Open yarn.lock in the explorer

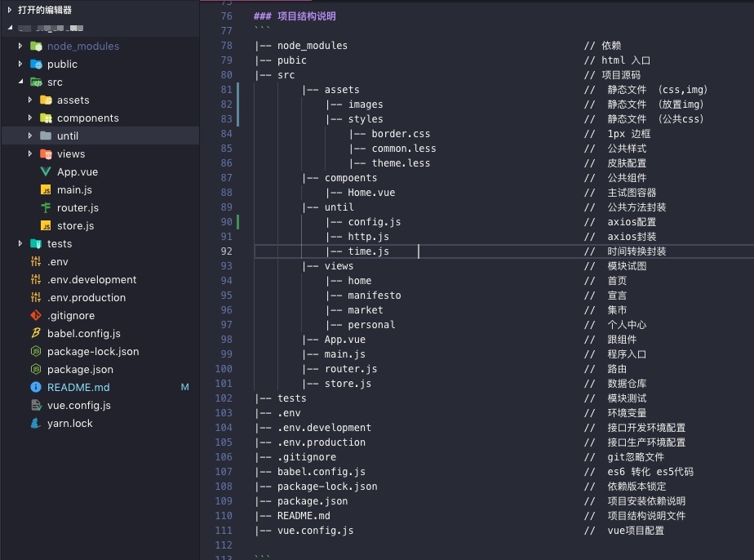[69, 424]
